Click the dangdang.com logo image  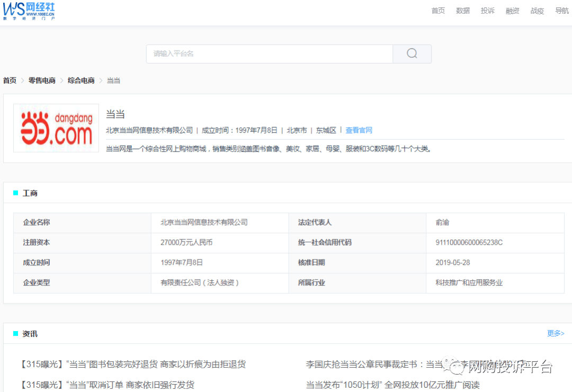(56, 128)
